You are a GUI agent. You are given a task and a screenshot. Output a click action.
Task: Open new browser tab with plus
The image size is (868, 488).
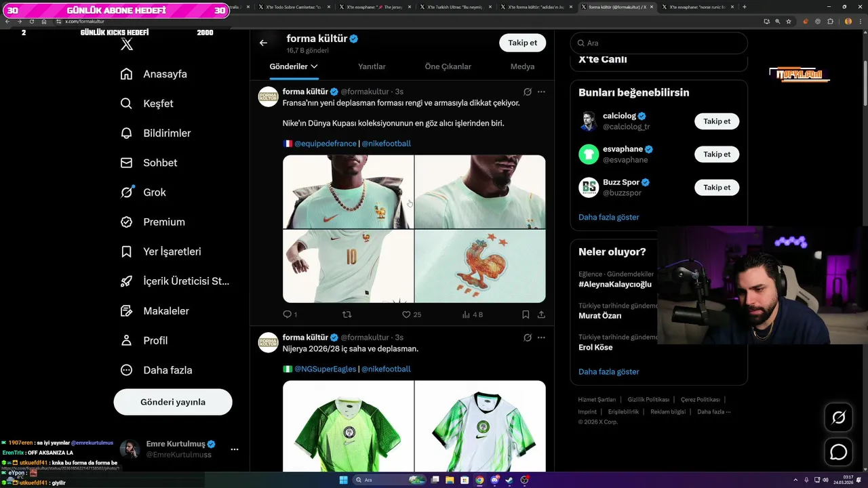pyautogui.click(x=745, y=7)
